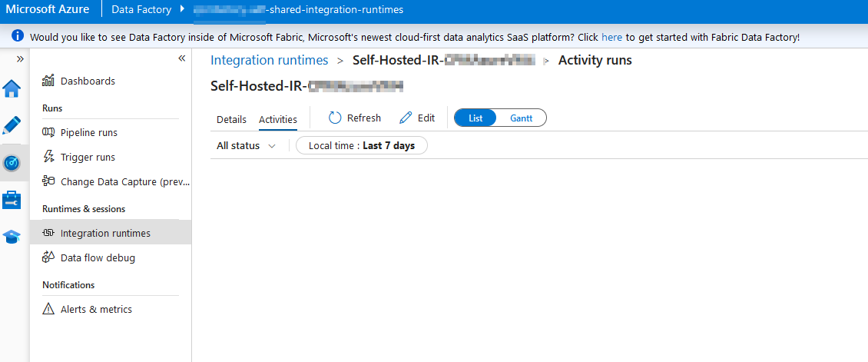
Task: Select Integration runtimes menu item
Action: pos(111,234)
